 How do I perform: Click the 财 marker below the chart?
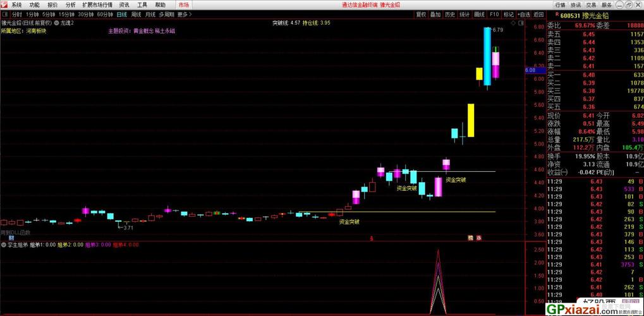(11, 238)
